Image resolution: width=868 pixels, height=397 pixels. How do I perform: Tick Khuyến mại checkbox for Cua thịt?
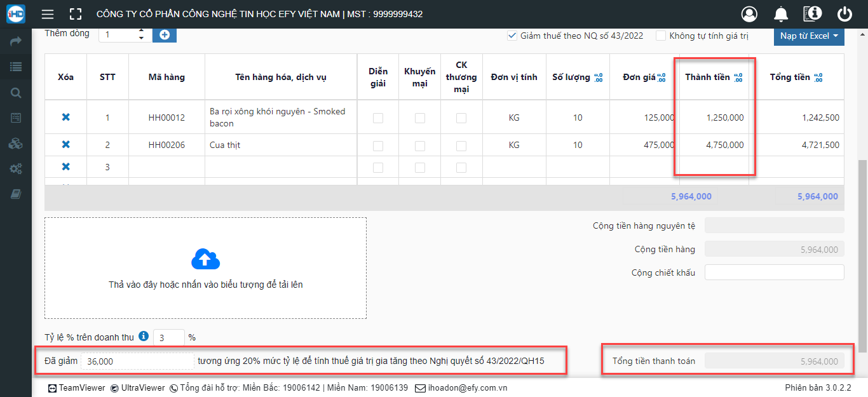[x=420, y=145]
